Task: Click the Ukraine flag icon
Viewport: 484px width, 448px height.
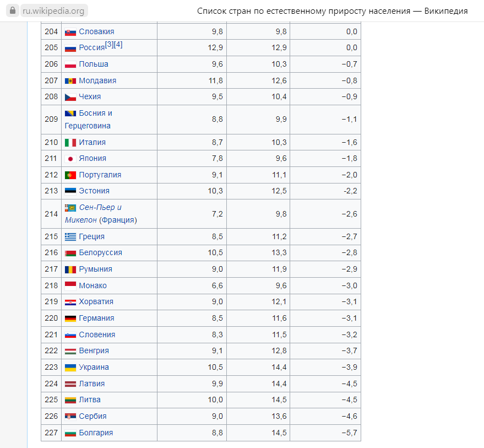Action: [70, 368]
